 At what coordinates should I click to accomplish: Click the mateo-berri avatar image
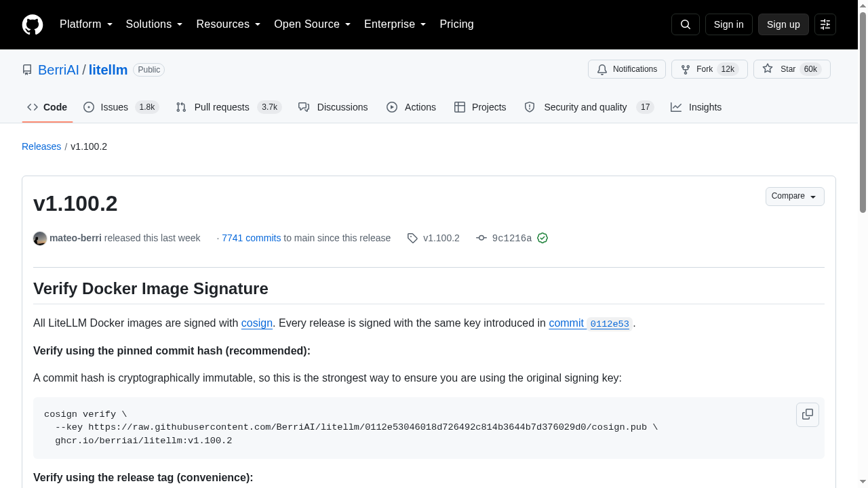(40, 238)
